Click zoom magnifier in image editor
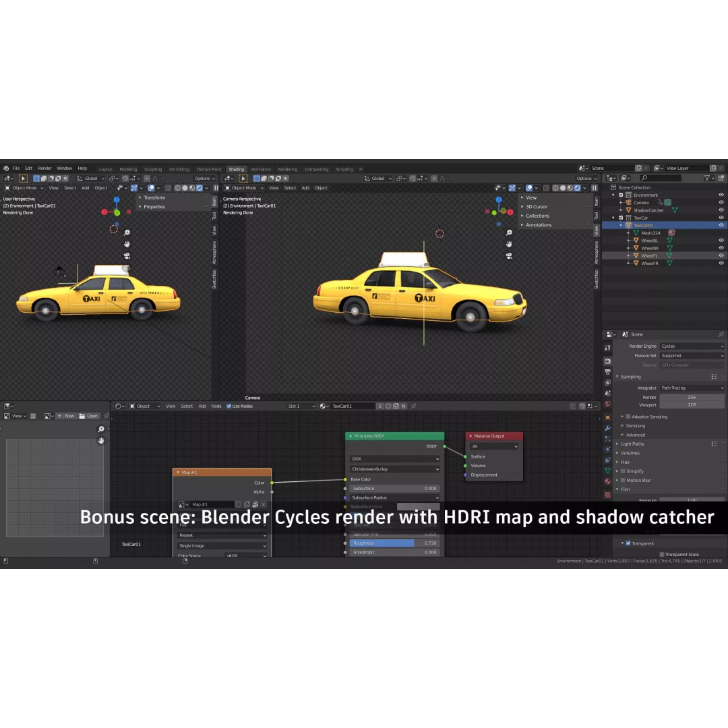Screen dimensions: 728x728 (100, 429)
